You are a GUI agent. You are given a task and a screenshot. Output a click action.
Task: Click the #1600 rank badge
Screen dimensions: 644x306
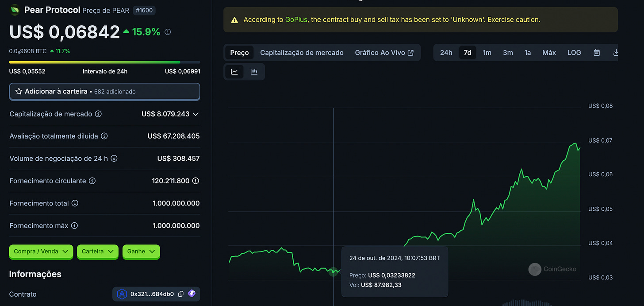pos(145,10)
